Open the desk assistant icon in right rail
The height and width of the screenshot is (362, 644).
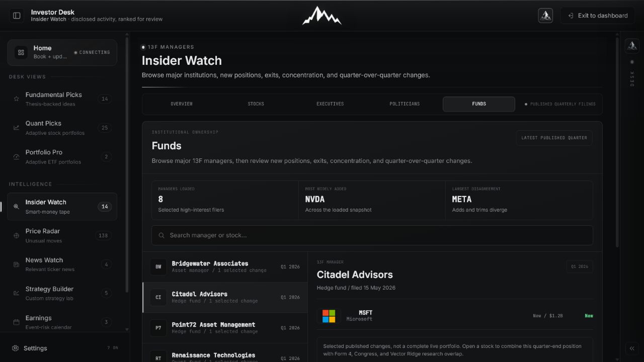click(632, 46)
